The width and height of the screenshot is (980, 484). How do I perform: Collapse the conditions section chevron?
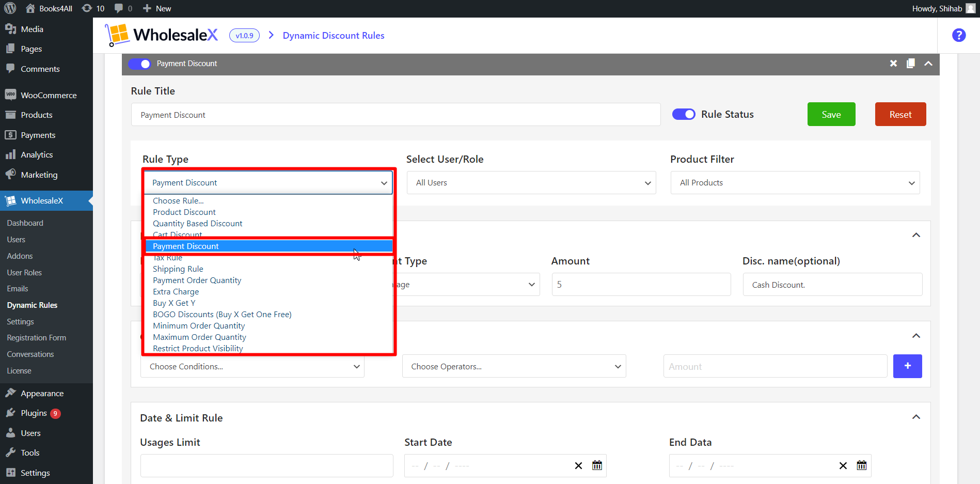point(916,336)
